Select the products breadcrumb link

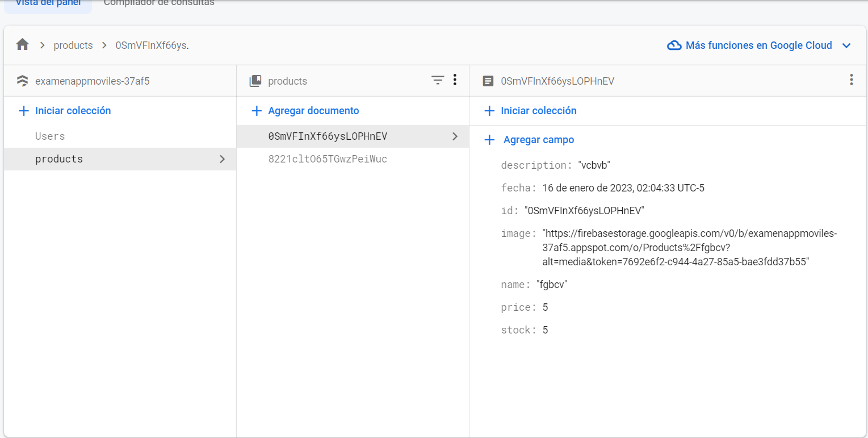pyautogui.click(x=73, y=45)
